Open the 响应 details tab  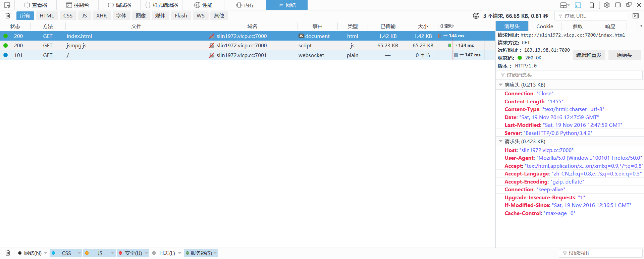coord(610,26)
